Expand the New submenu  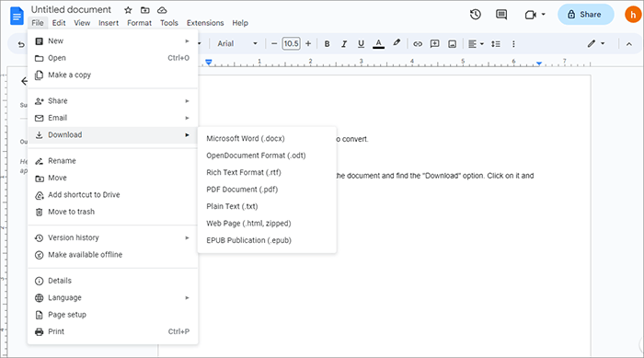112,41
